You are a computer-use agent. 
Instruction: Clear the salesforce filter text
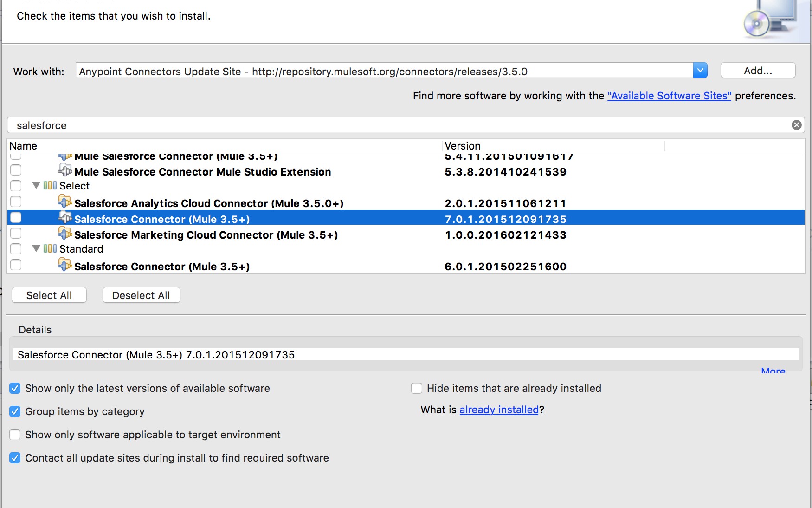coord(796,125)
